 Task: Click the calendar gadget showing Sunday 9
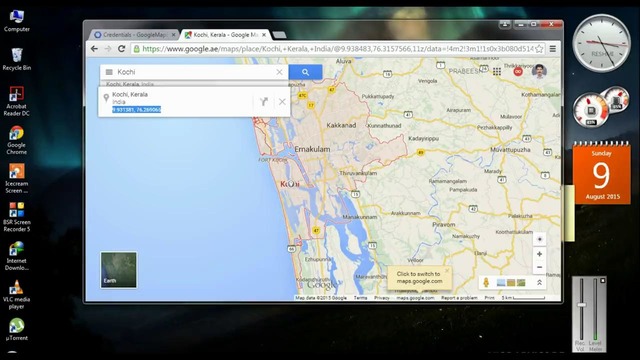pos(602,173)
